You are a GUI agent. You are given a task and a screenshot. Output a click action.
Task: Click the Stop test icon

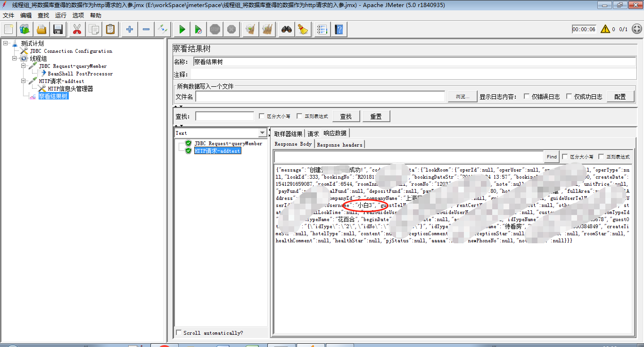215,29
